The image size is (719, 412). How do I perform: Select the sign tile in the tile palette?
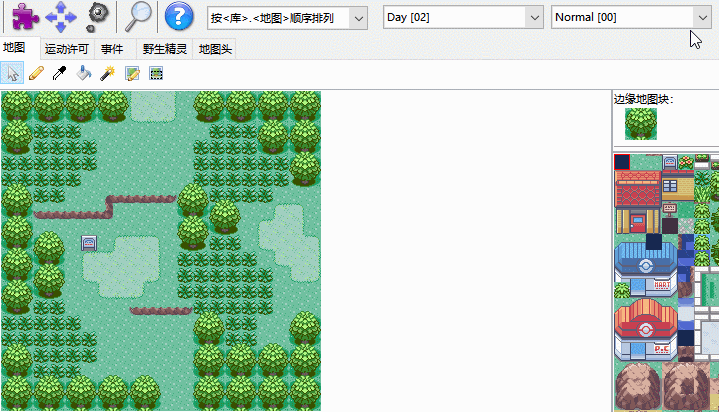tap(669, 162)
